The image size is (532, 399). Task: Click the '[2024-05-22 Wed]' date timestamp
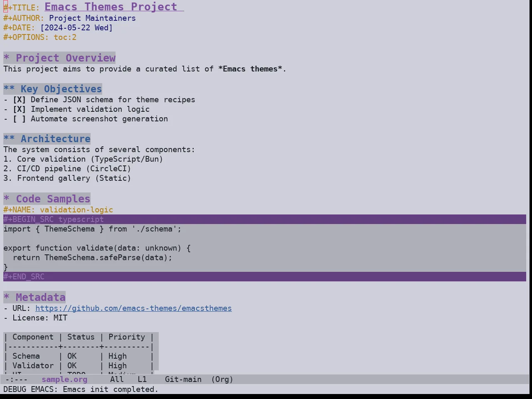(x=76, y=28)
